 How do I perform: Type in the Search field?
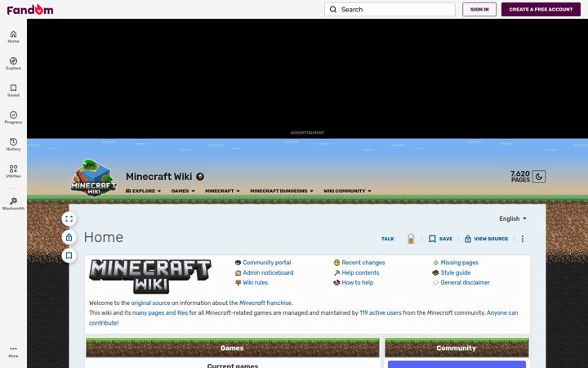pos(390,9)
